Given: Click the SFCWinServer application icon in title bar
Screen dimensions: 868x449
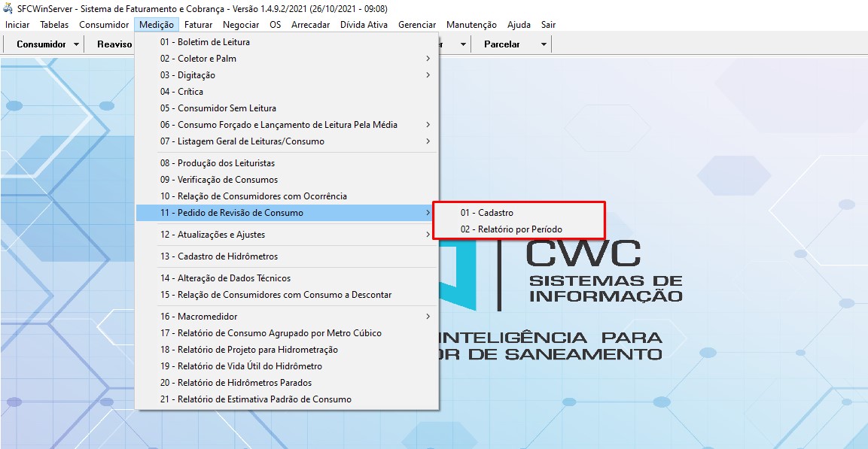Looking at the screenshot, I should pos(9,8).
